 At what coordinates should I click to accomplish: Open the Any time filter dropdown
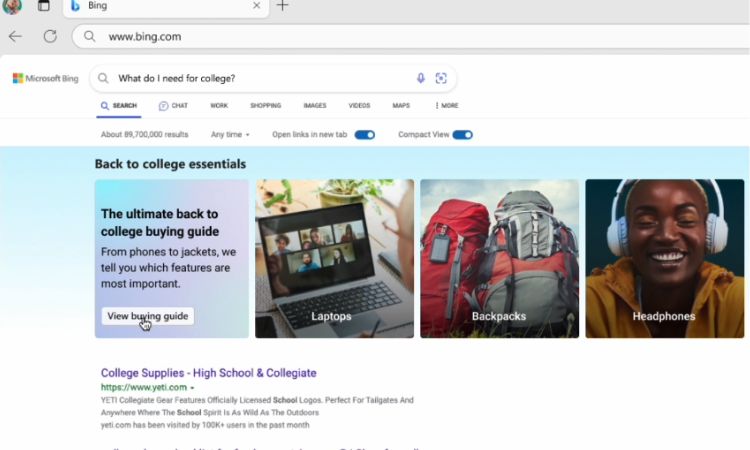pos(230,135)
